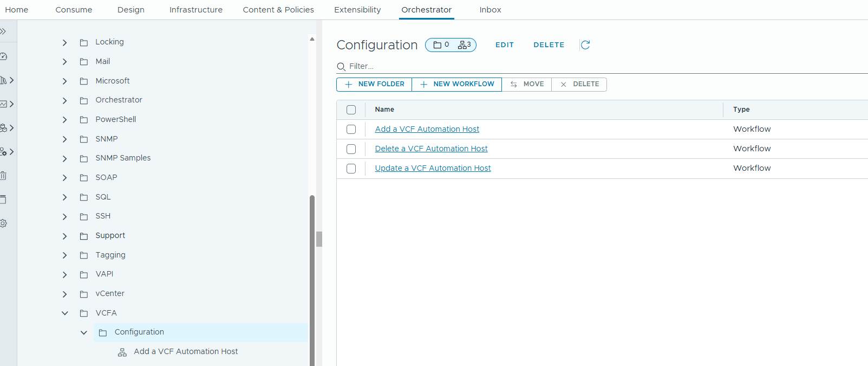
Task: Tick the Delete a VCF Automation Host checkbox
Action: click(351, 149)
